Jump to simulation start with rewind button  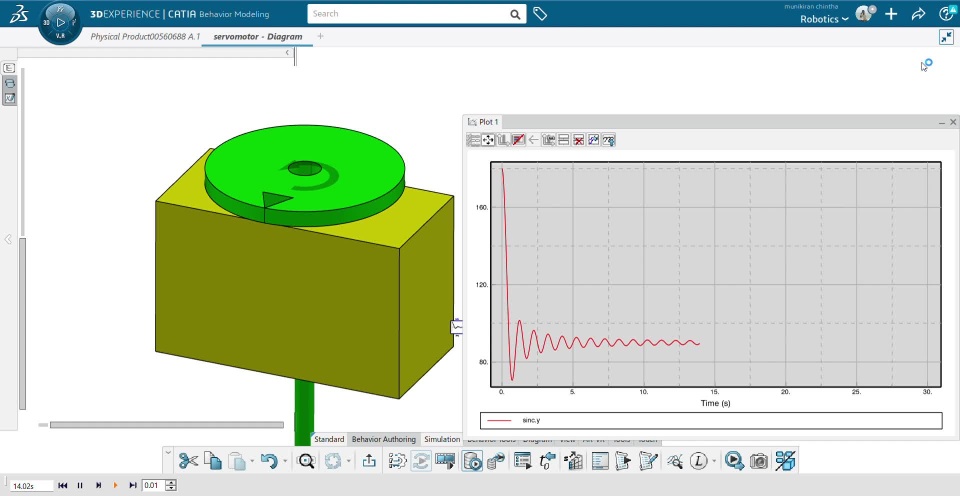tap(62, 486)
